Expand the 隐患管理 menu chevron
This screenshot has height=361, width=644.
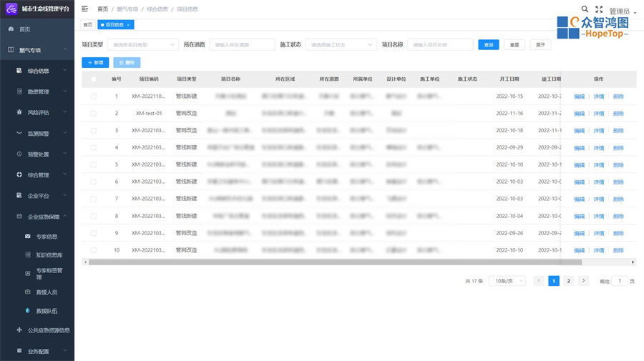65,91
